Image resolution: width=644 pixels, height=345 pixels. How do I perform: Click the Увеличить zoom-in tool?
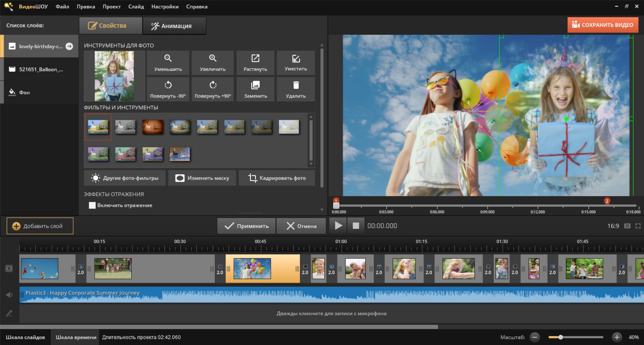[212, 63]
